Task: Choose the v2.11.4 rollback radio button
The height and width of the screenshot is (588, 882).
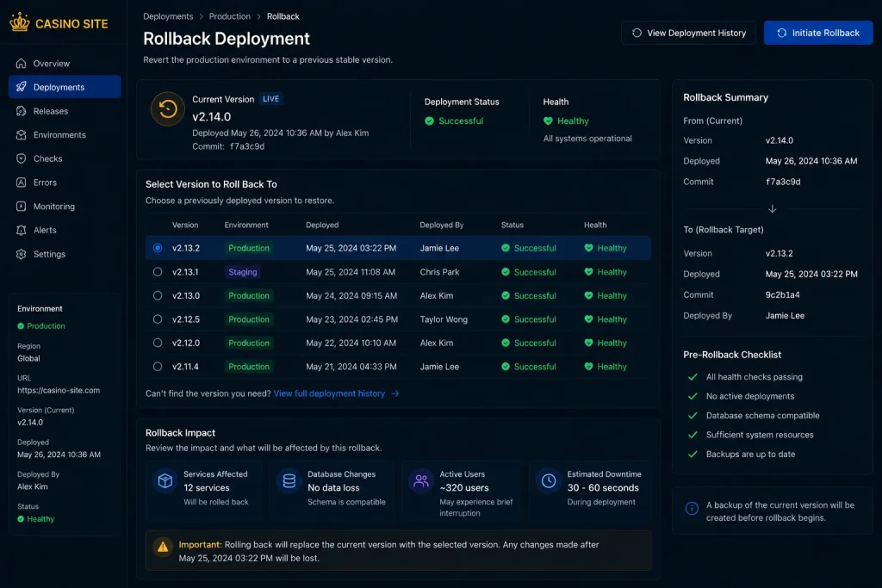Action: [158, 367]
